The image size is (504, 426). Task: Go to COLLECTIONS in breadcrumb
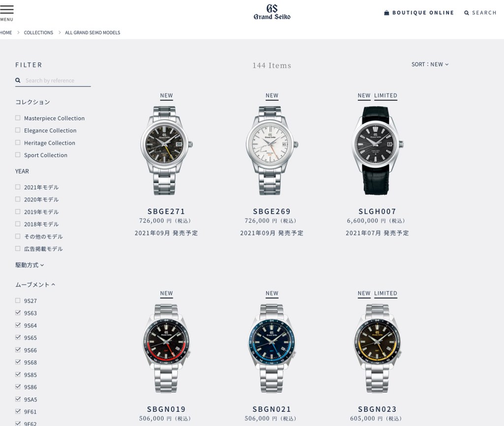pyautogui.click(x=38, y=33)
